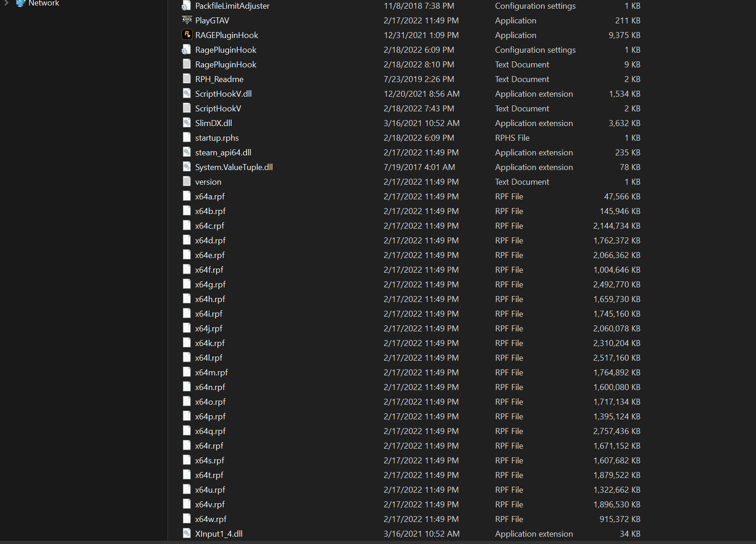
Task: Click the file name x64h.rpf
Action: pos(210,299)
